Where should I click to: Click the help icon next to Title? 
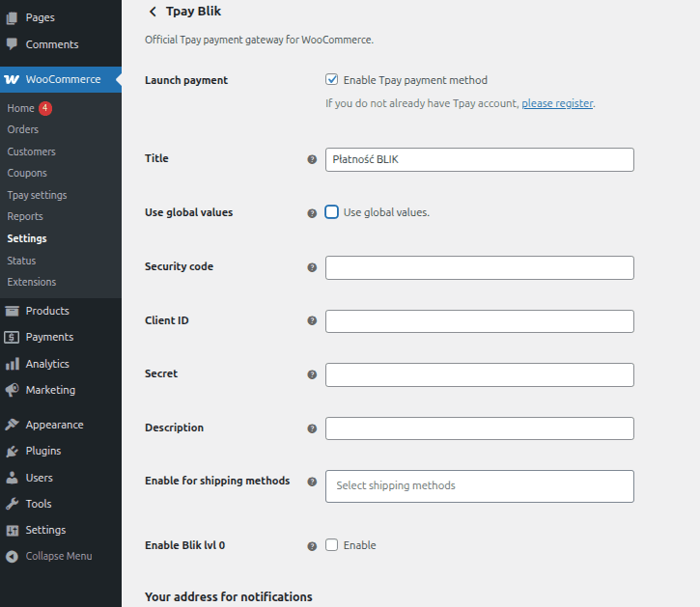point(312,159)
